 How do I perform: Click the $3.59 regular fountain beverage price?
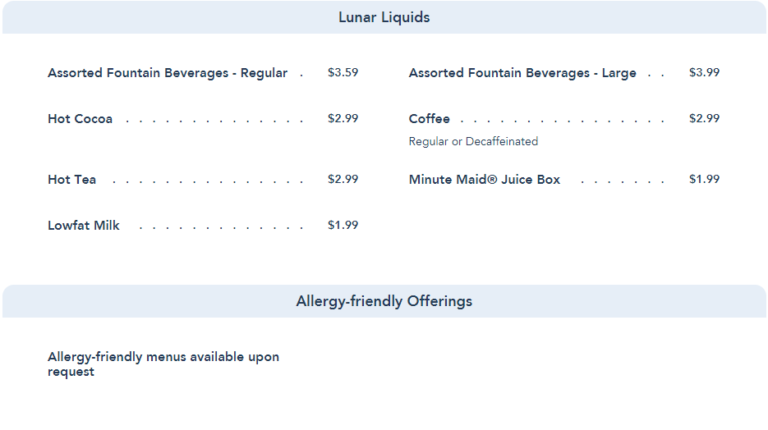(x=343, y=73)
